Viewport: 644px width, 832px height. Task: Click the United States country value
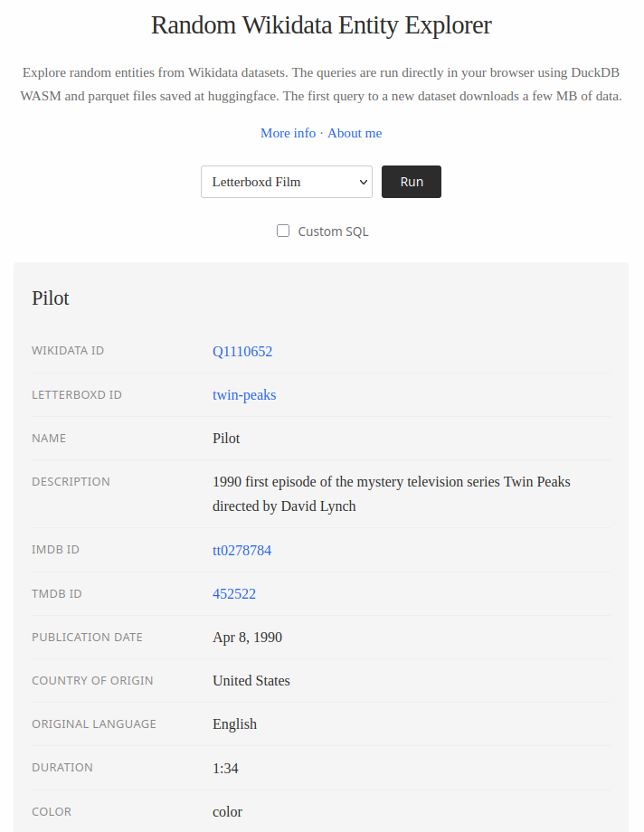(249, 680)
